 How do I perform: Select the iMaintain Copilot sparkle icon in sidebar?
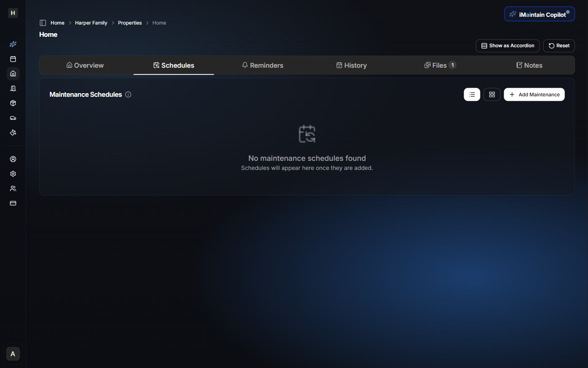tap(13, 44)
